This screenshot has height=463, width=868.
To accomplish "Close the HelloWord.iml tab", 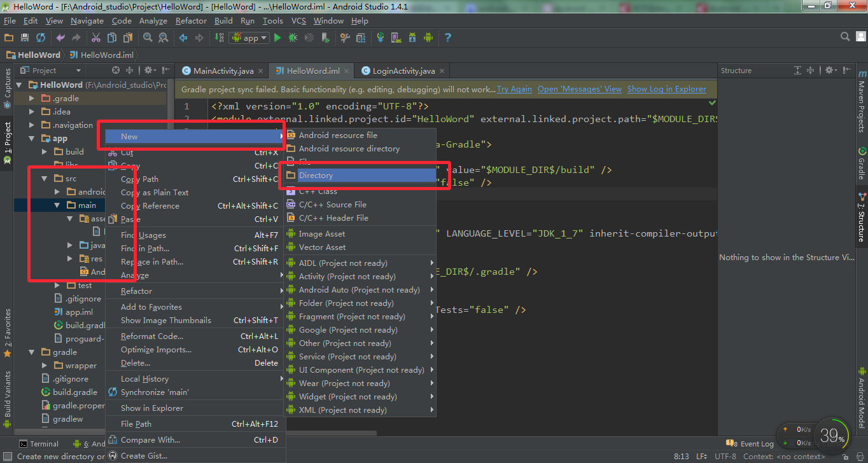I will 347,71.
